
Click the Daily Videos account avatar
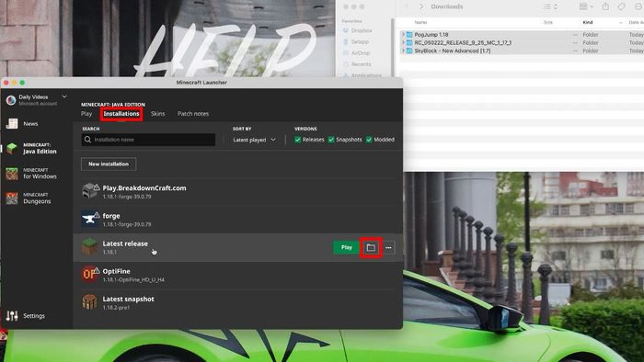[x=11, y=99]
